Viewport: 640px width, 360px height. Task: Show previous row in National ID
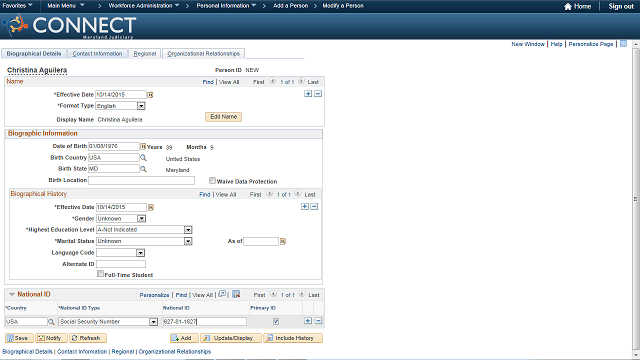(273, 294)
